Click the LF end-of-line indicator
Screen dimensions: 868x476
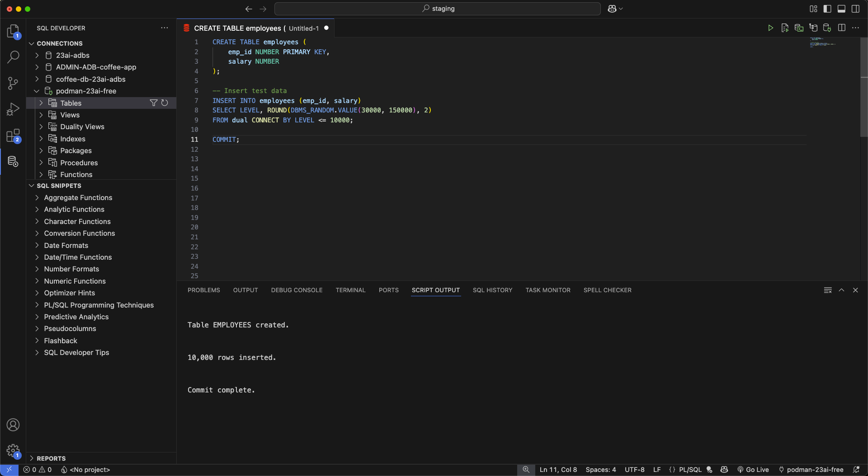point(656,470)
